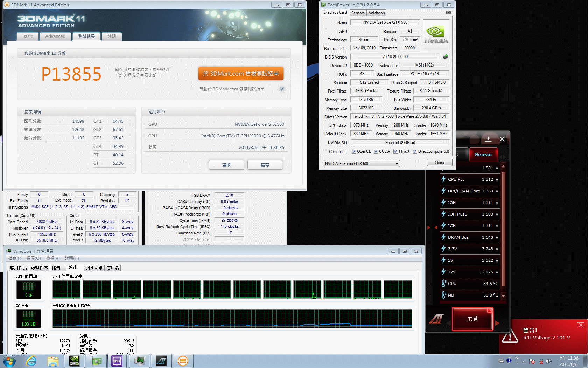This screenshot has height=368, width=588.
Task: Close the AI Suite sensor panel with the X
Action: (x=502, y=139)
